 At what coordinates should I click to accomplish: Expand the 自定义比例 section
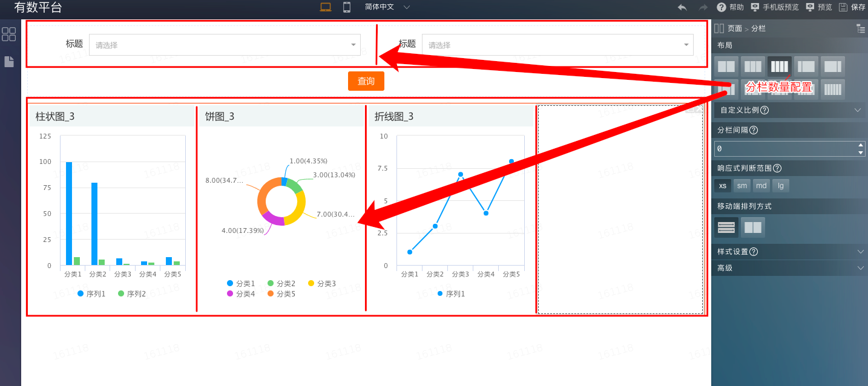[x=789, y=110]
